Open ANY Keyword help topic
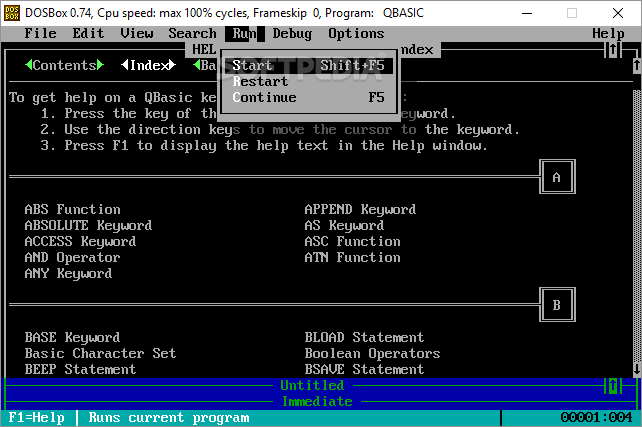The height and width of the screenshot is (427, 642). pos(68,273)
